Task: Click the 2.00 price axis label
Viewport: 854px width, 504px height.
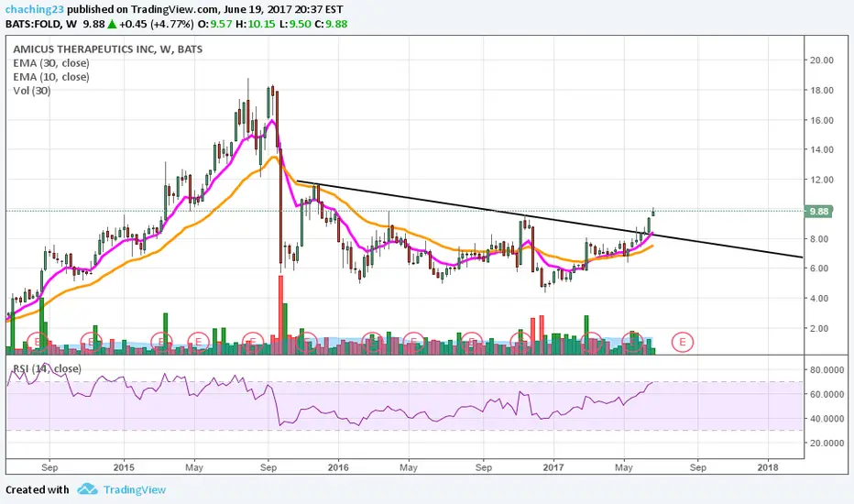Action: (x=819, y=329)
